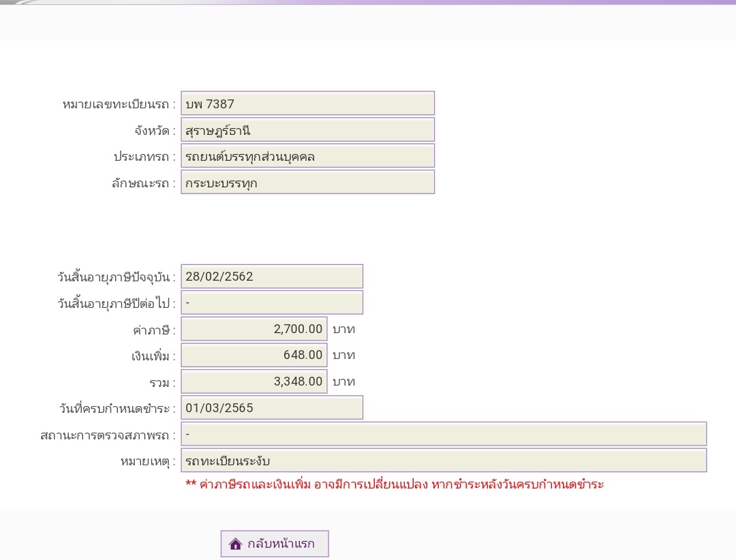Click the label เงินเพิ่ม :
736x560 pixels.
(153, 356)
